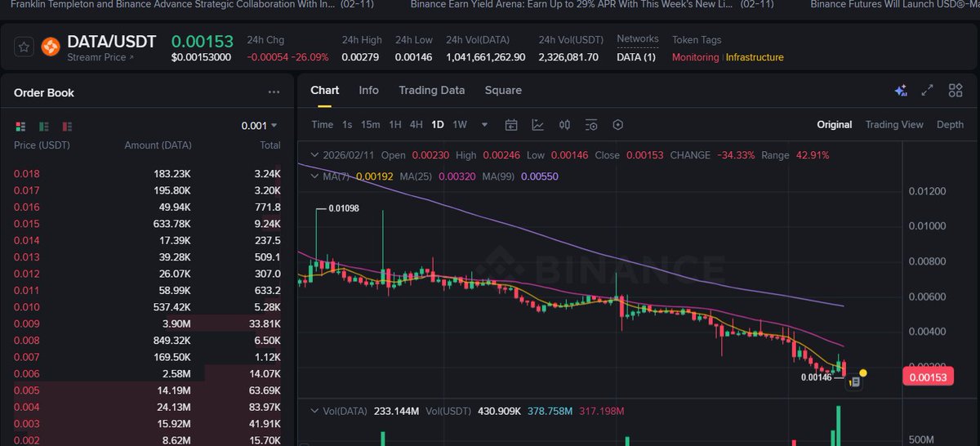Click the yellow dot marker beside last candle
This screenshot has width=980, height=446.
863,373
